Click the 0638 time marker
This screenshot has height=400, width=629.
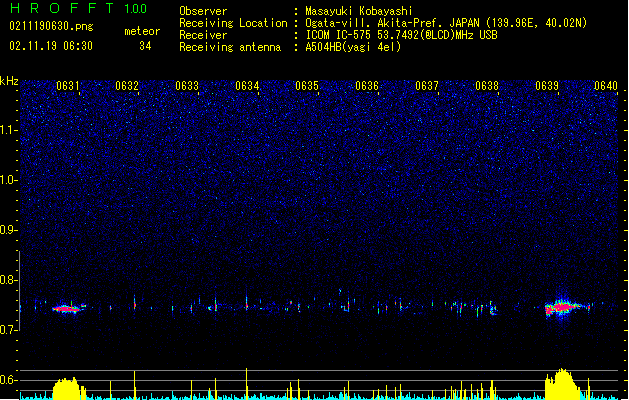click(487, 86)
